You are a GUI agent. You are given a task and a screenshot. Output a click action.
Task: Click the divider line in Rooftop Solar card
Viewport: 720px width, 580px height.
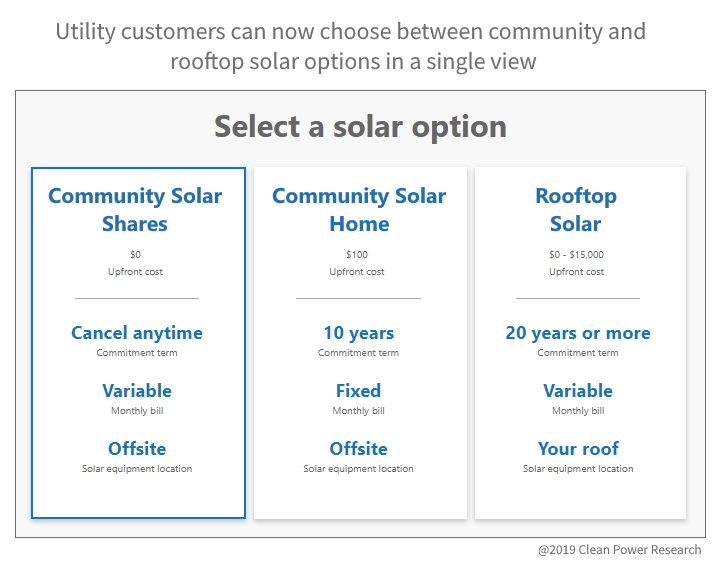578,298
